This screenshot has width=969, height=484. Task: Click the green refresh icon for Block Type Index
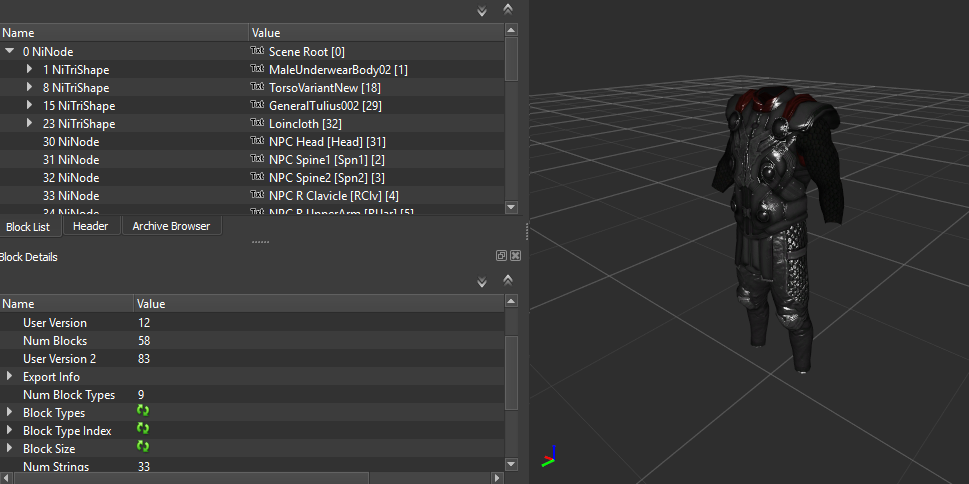[143, 429]
